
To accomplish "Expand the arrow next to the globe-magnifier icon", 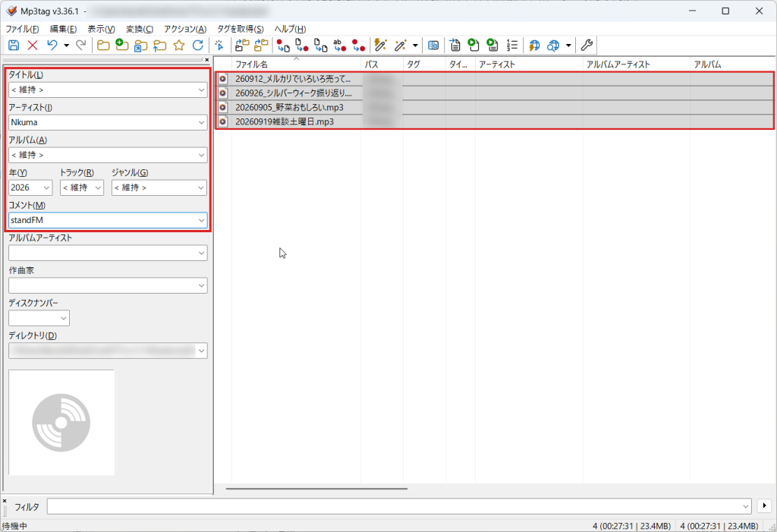I will coord(568,46).
